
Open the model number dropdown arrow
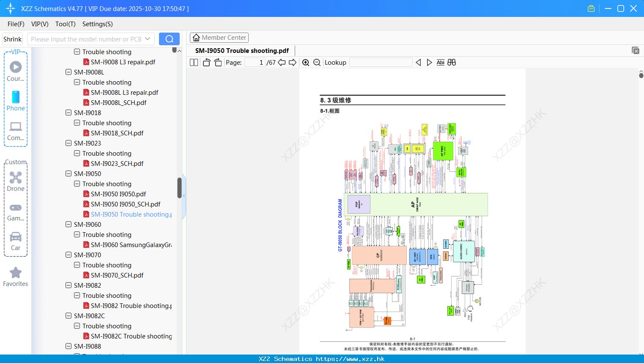[148, 39]
